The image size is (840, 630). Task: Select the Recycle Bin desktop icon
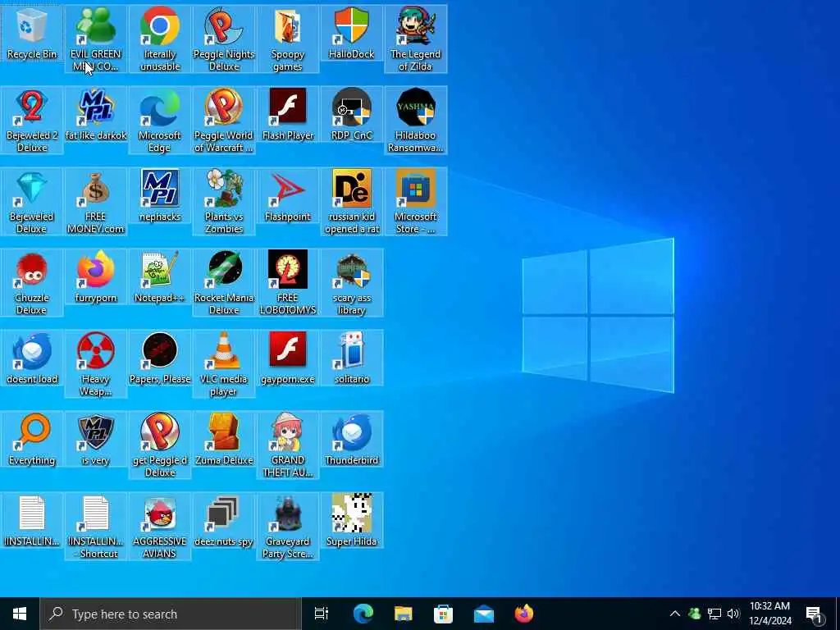click(32, 34)
